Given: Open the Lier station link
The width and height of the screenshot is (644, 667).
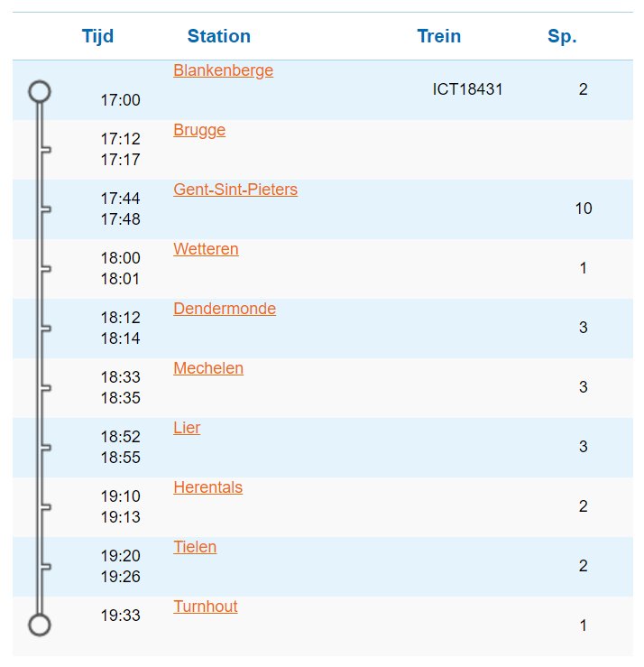Looking at the screenshot, I should (187, 428).
